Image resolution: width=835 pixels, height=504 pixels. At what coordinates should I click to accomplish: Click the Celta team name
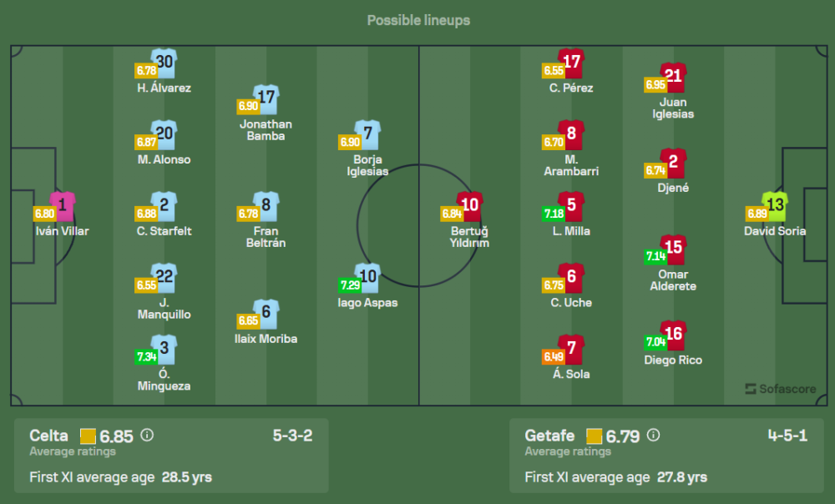coord(48,436)
